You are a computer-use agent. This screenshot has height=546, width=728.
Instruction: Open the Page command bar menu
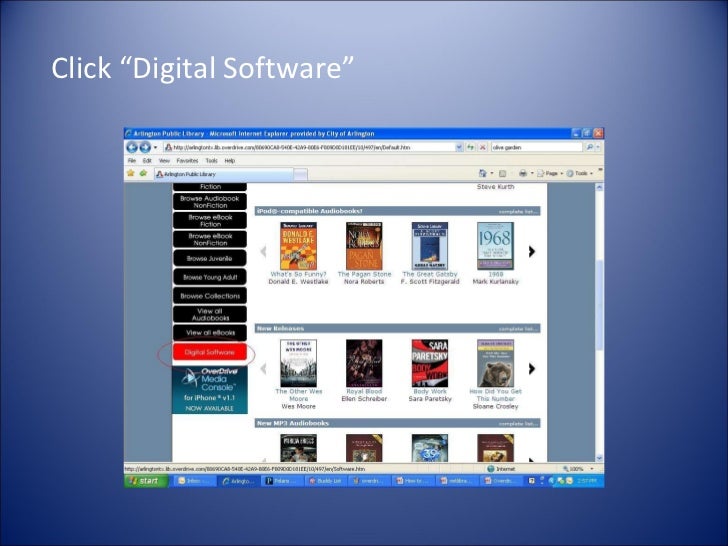(x=550, y=174)
